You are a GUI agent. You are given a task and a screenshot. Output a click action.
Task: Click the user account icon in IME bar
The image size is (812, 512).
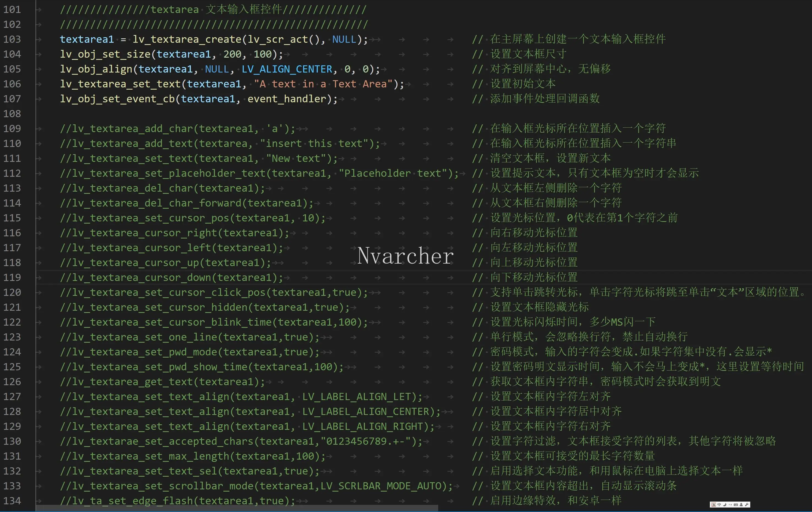[741, 505]
